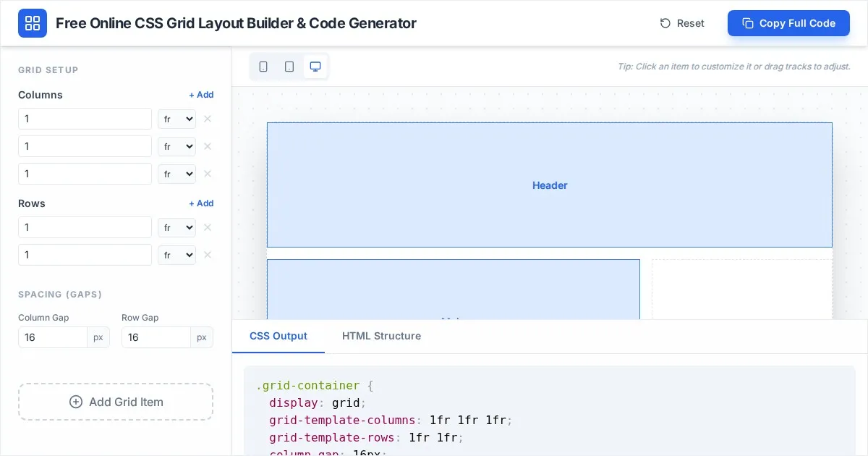868x456 pixels.
Task: Open unit dropdown for first column
Action: click(x=176, y=119)
